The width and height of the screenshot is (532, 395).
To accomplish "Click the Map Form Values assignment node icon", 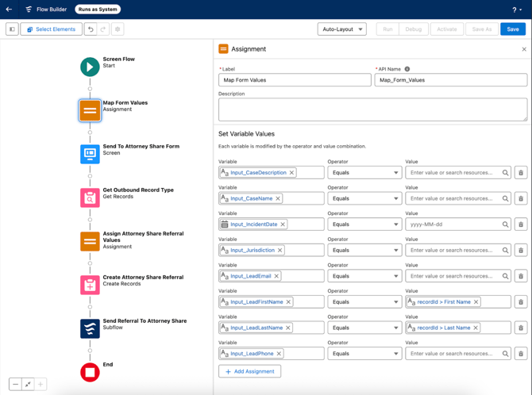I will (90, 110).
